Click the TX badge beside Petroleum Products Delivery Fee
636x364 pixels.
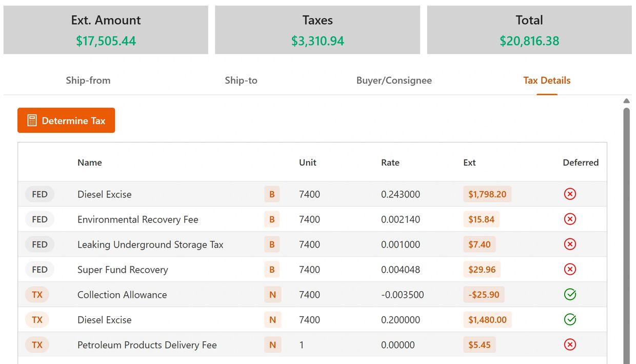coord(37,345)
